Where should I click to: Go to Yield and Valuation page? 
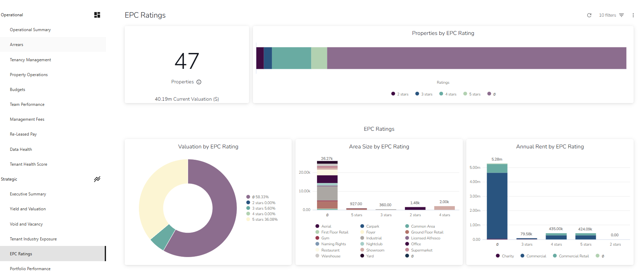(x=28, y=209)
